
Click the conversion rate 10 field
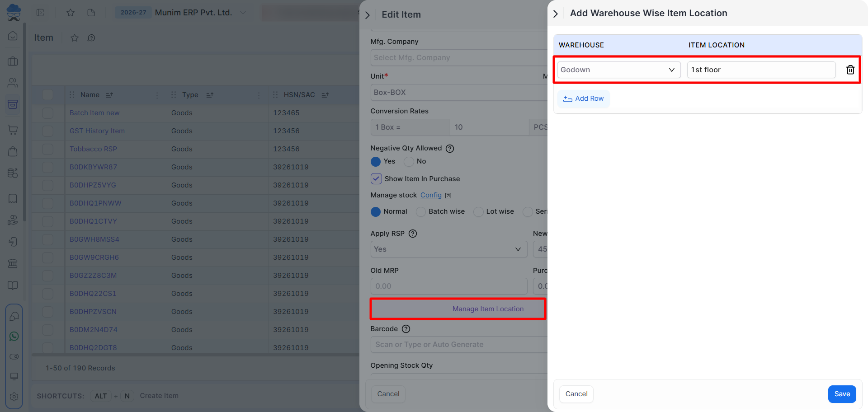489,127
